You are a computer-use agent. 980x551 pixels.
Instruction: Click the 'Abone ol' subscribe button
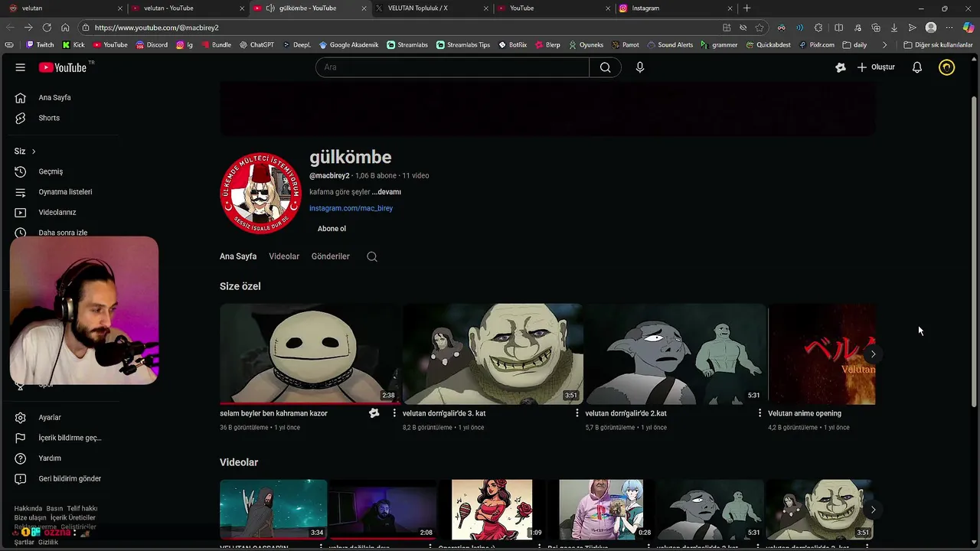332,229
